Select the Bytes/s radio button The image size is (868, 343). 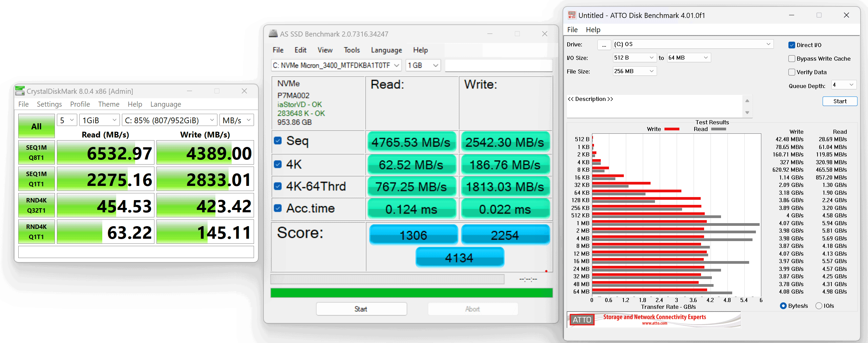[783, 306]
